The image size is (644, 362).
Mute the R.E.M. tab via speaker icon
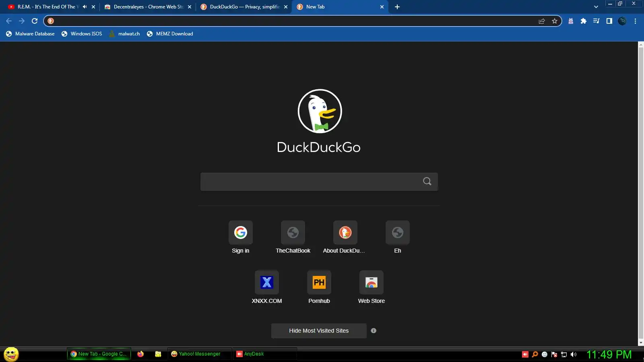coord(85,7)
